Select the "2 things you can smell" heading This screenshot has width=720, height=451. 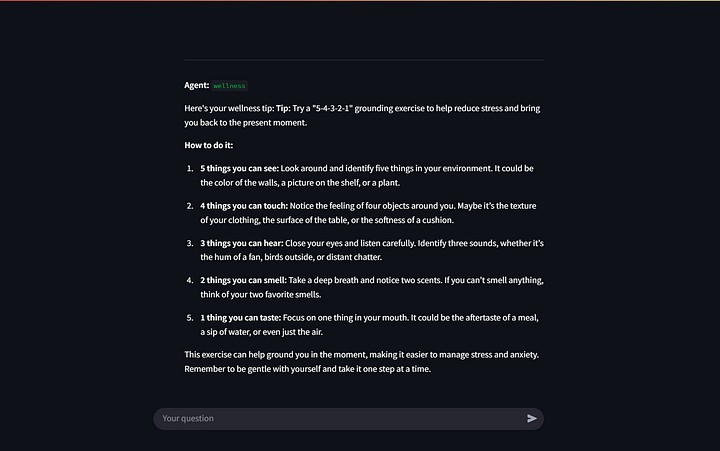pos(243,280)
